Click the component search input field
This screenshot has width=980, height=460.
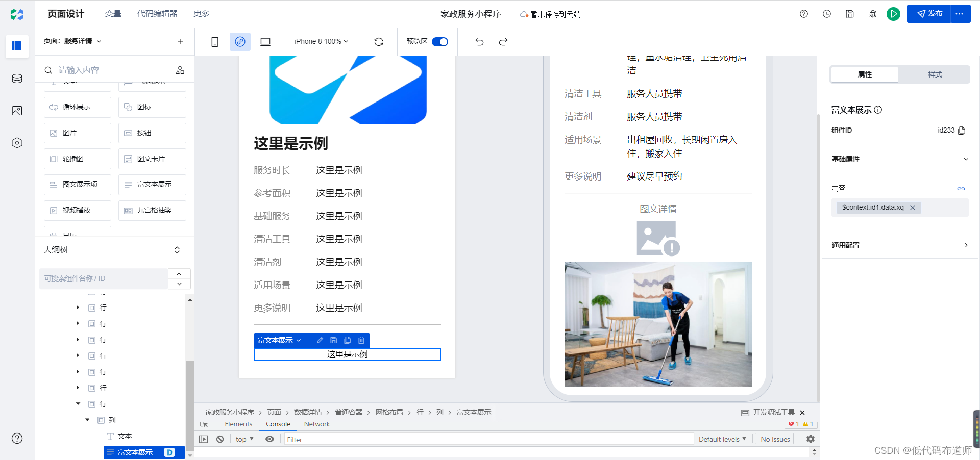pyautogui.click(x=112, y=70)
